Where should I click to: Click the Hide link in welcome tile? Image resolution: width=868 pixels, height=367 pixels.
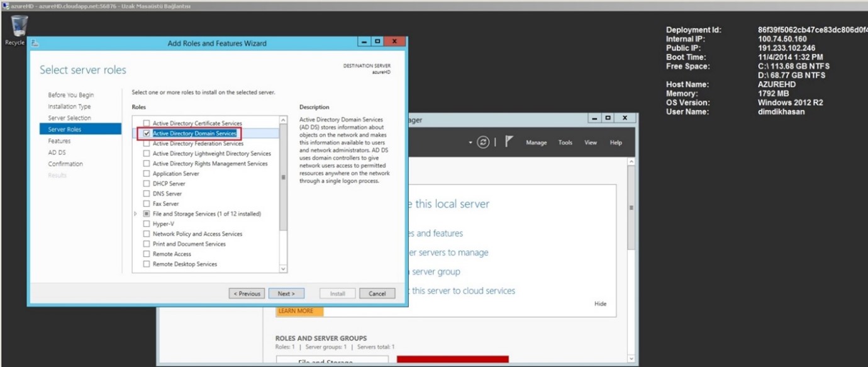click(x=600, y=304)
